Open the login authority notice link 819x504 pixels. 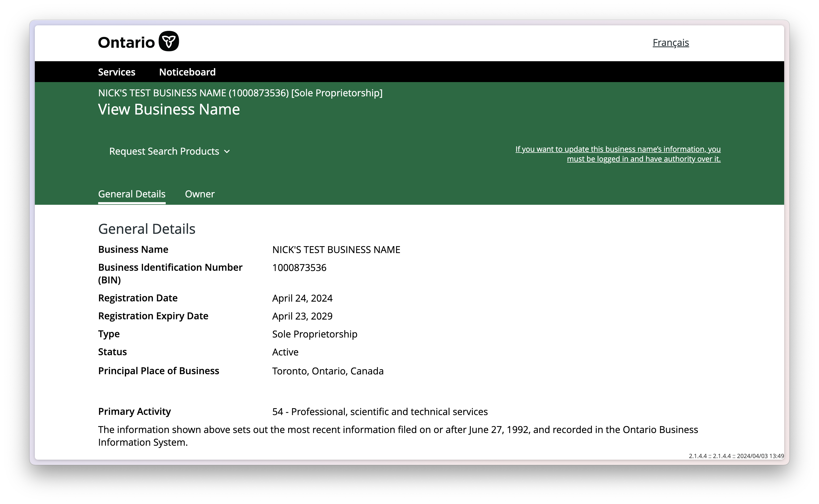618,154
